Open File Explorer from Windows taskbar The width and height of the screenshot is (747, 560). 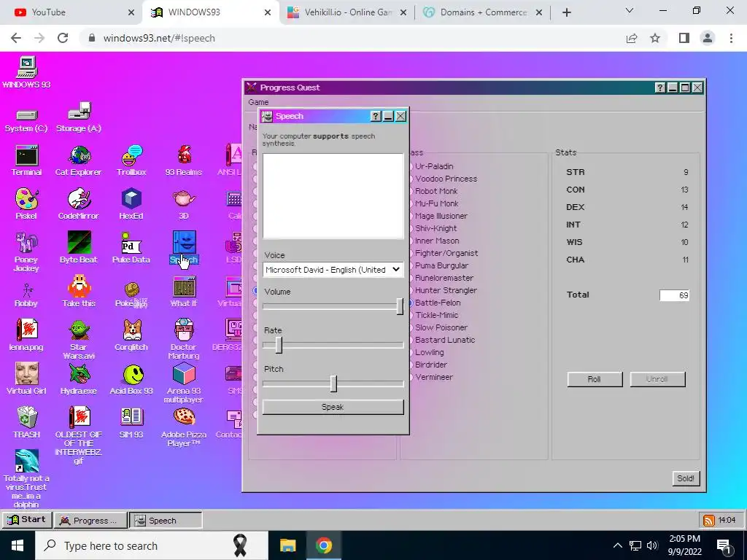click(287, 545)
